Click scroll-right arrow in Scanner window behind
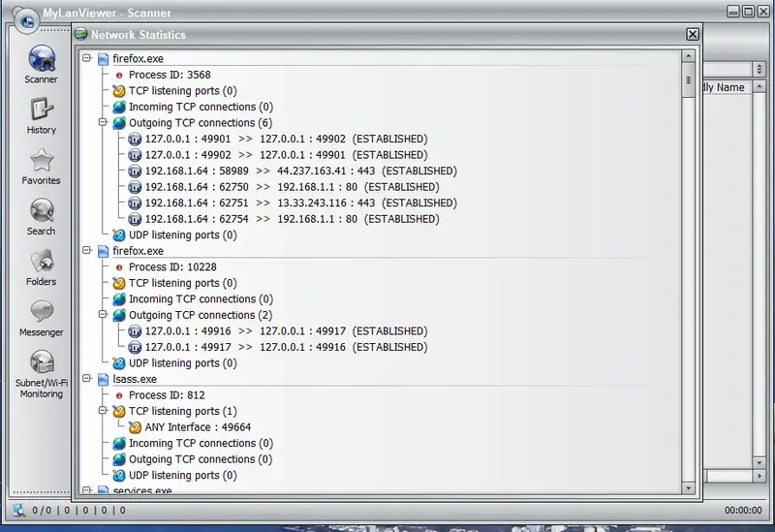 (759, 476)
